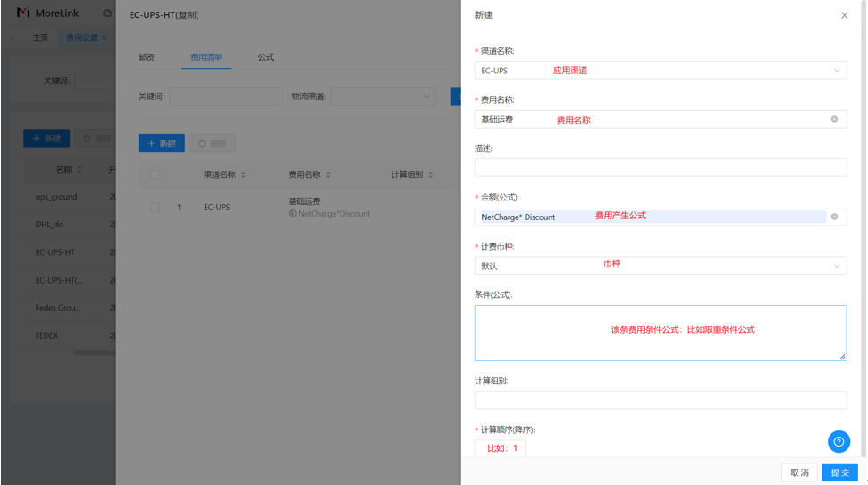Sort by 计算组别 column sort icon
The height and width of the screenshot is (485, 868).
[x=430, y=174]
